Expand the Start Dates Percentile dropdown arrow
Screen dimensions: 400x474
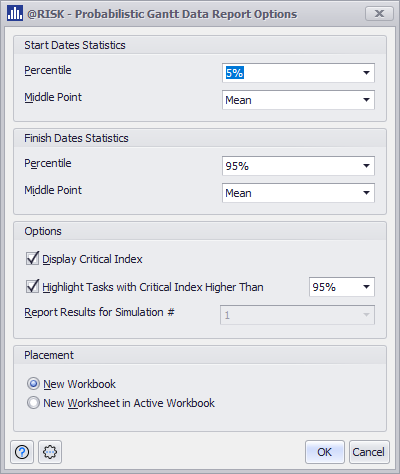pos(366,73)
